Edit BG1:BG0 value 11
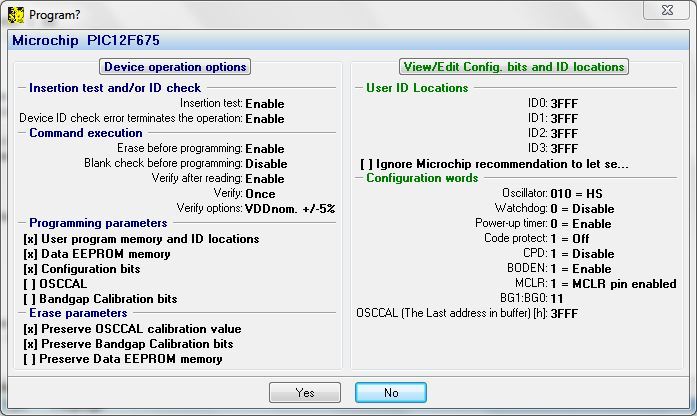The width and height of the screenshot is (697, 416). [557, 299]
